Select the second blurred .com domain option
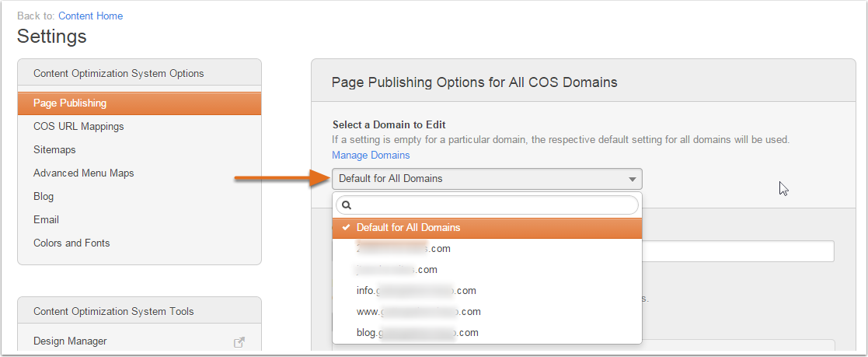This screenshot has width=868, height=357. [487, 269]
